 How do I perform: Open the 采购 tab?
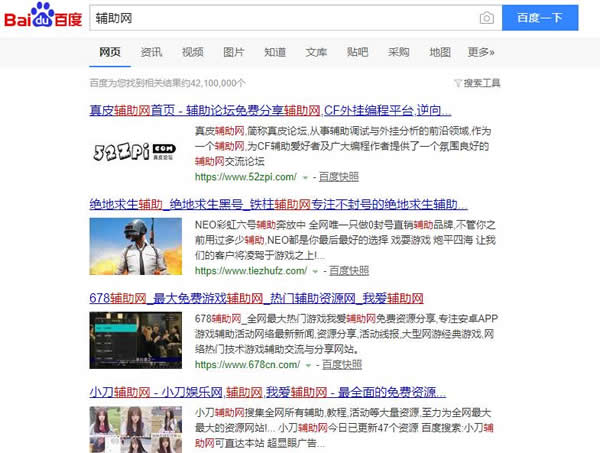click(x=398, y=52)
